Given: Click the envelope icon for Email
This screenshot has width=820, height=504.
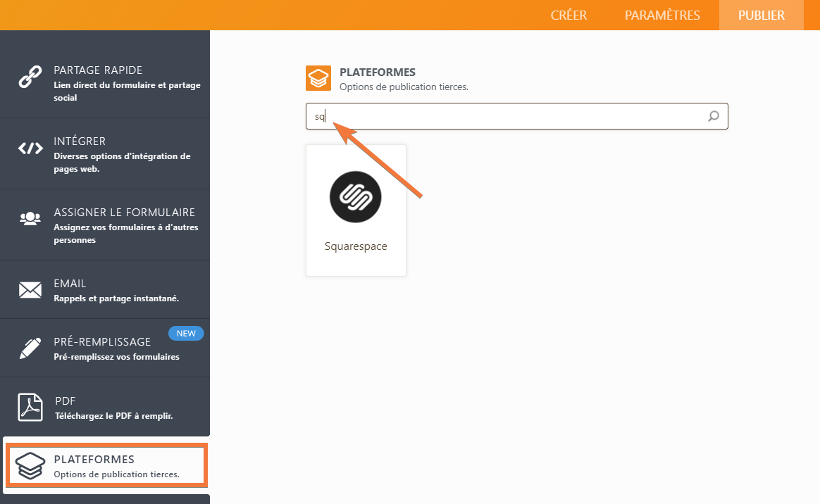Looking at the screenshot, I should (x=30, y=290).
